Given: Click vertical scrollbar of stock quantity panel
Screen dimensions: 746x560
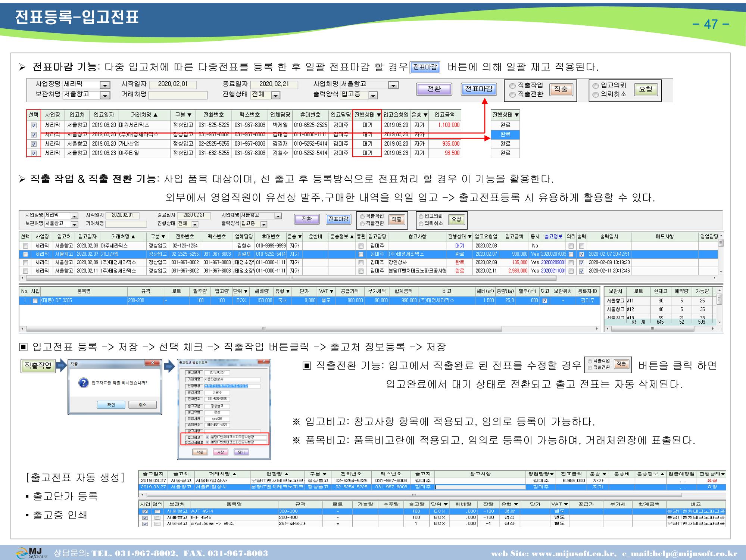Looking at the screenshot, I should point(720,300).
